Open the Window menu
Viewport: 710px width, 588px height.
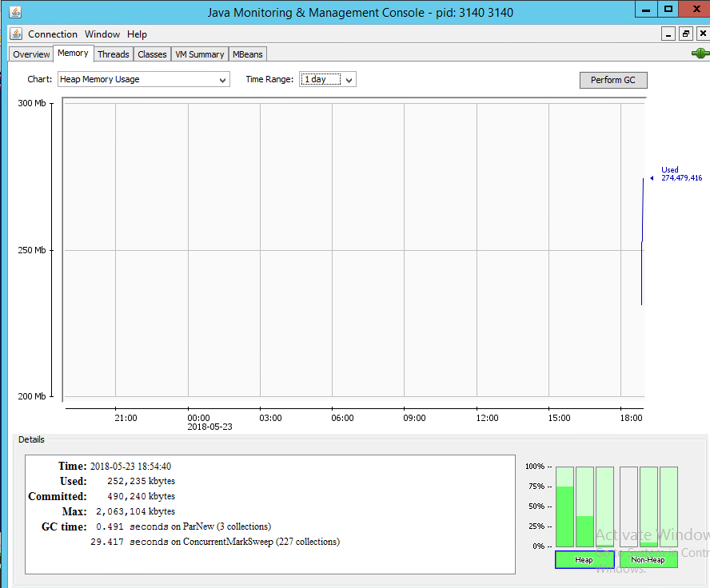(102, 34)
